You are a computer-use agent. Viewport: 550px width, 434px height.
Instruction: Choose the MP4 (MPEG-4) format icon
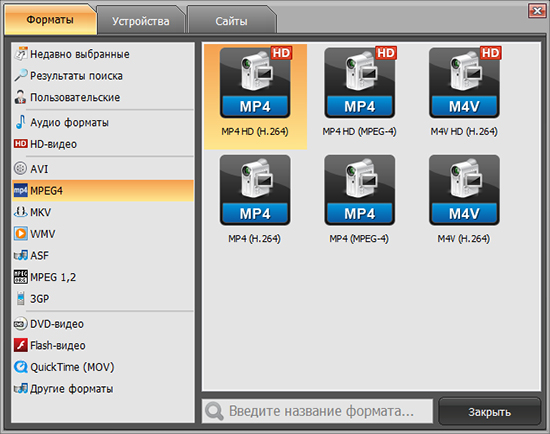(x=360, y=190)
